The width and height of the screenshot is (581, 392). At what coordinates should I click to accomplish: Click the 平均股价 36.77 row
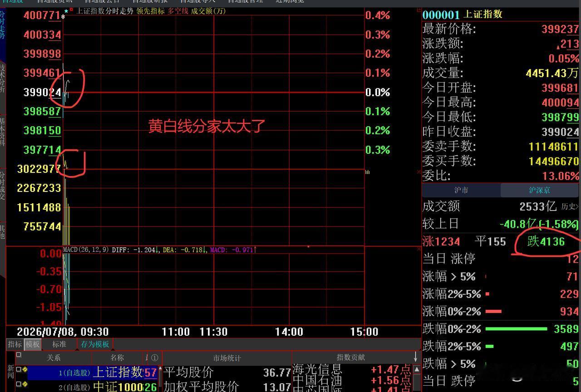(x=227, y=373)
